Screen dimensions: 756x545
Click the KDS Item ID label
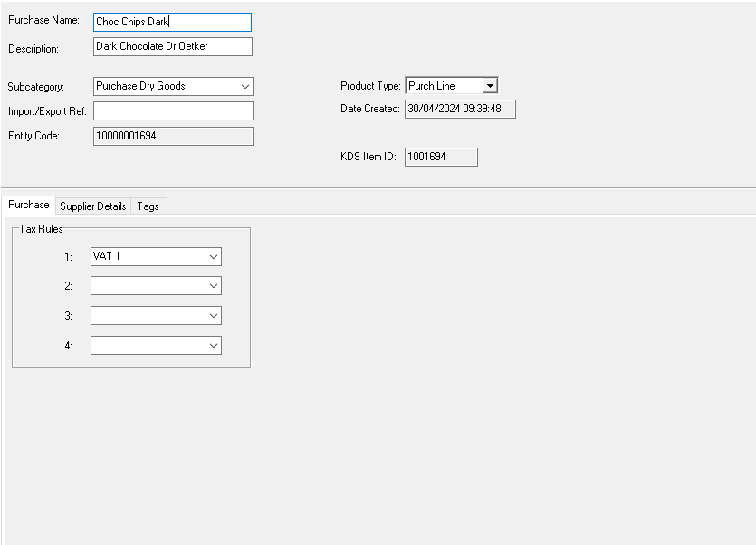point(368,157)
